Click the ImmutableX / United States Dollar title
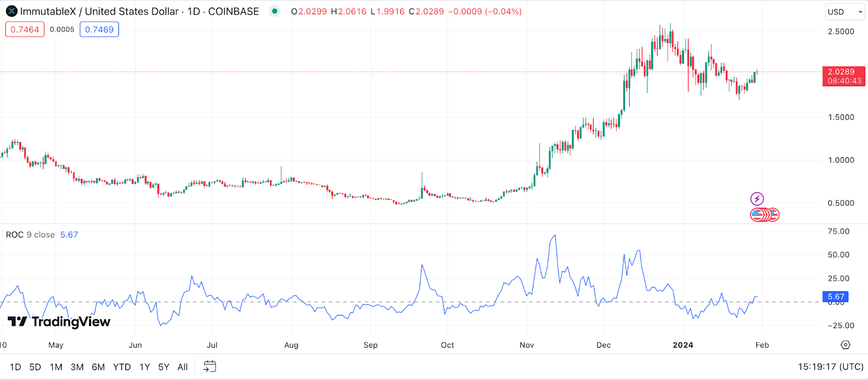The image size is (868, 380). tap(99, 11)
